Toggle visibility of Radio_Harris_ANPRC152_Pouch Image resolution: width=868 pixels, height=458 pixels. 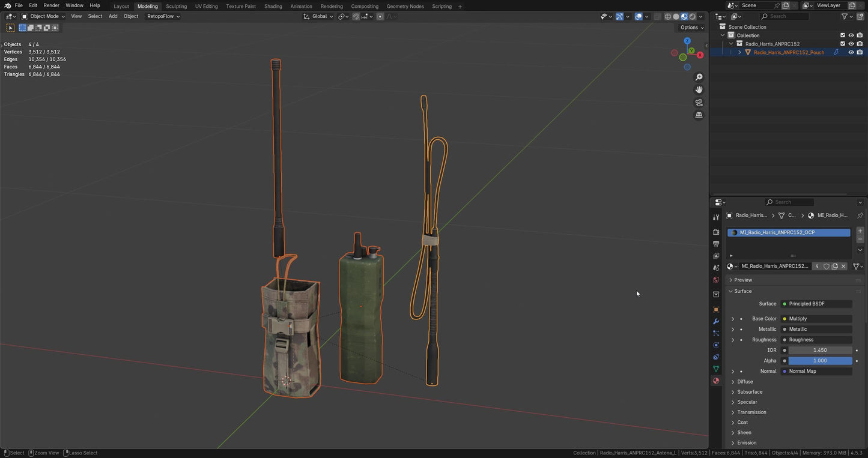pos(851,52)
